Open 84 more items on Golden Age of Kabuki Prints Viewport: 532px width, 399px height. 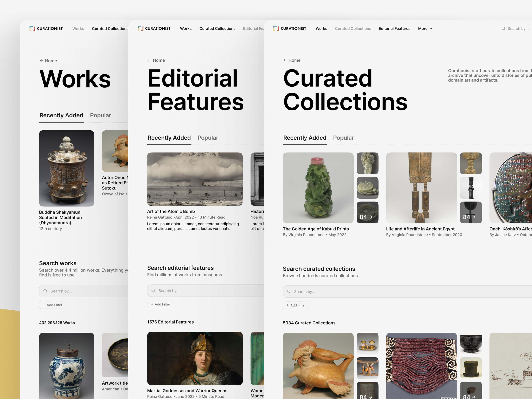tap(367, 212)
